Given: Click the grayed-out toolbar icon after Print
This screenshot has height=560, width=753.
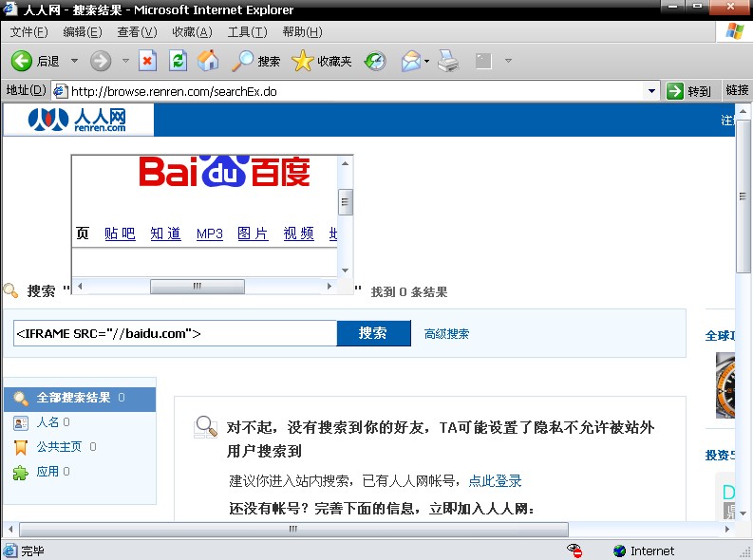Looking at the screenshot, I should pyautogui.click(x=483, y=61).
